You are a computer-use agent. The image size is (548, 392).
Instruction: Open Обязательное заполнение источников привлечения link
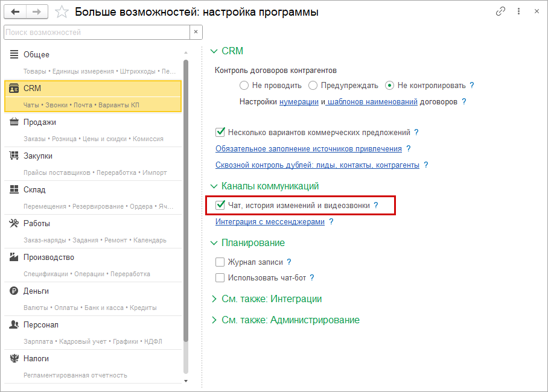pyautogui.click(x=308, y=149)
